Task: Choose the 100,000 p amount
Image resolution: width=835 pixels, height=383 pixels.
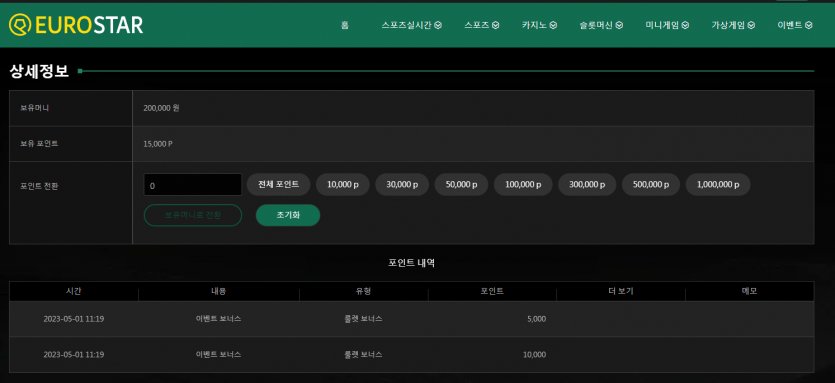Action: pyautogui.click(x=523, y=184)
